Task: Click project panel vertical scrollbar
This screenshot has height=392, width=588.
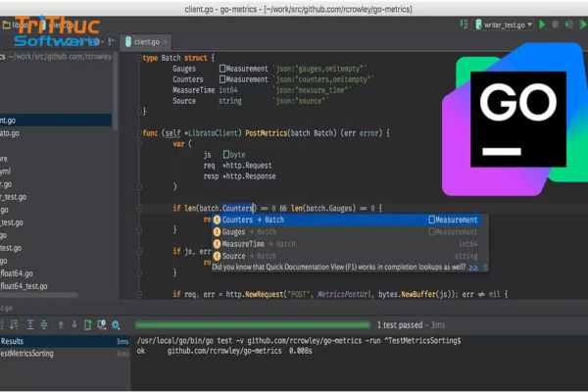Action: 115,92
